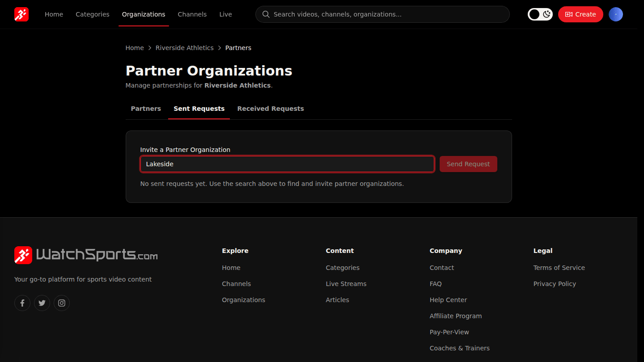Switch to Received Requests tab
Screen dimensions: 644x362
click(271, 109)
